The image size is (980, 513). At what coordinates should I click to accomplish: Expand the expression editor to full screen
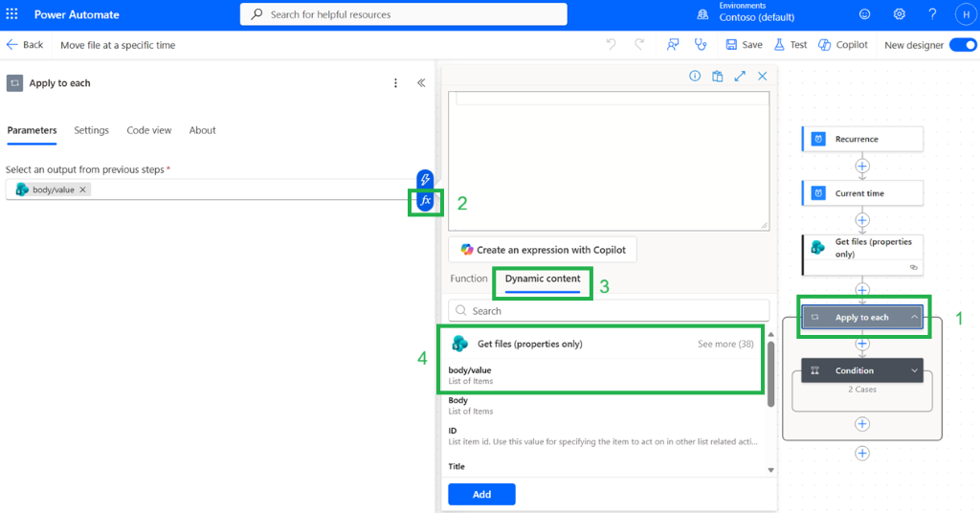740,77
